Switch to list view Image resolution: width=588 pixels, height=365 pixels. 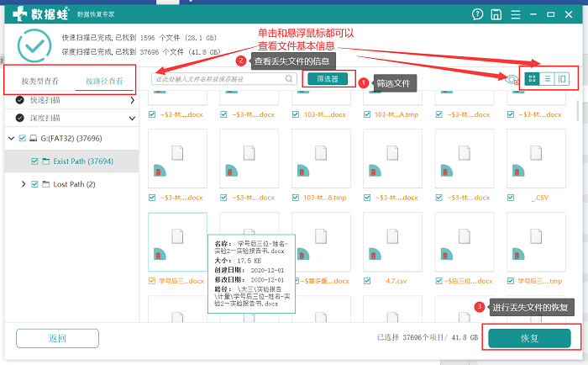pos(547,78)
